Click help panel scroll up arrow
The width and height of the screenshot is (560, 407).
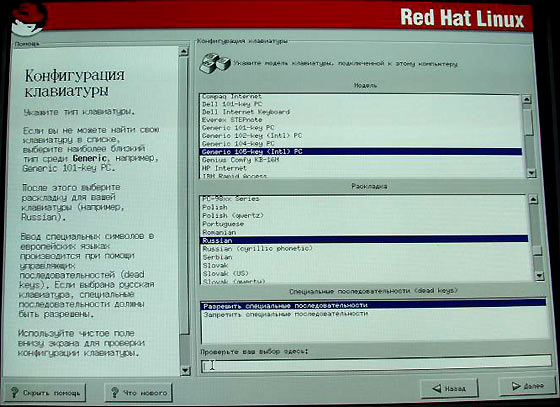(184, 51)
